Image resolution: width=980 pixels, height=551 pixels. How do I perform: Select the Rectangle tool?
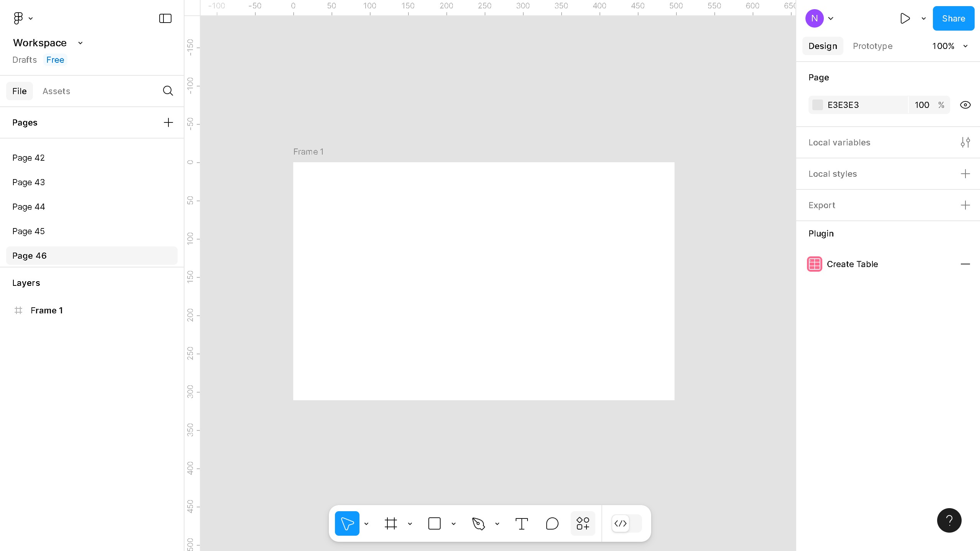click(434, 523)
